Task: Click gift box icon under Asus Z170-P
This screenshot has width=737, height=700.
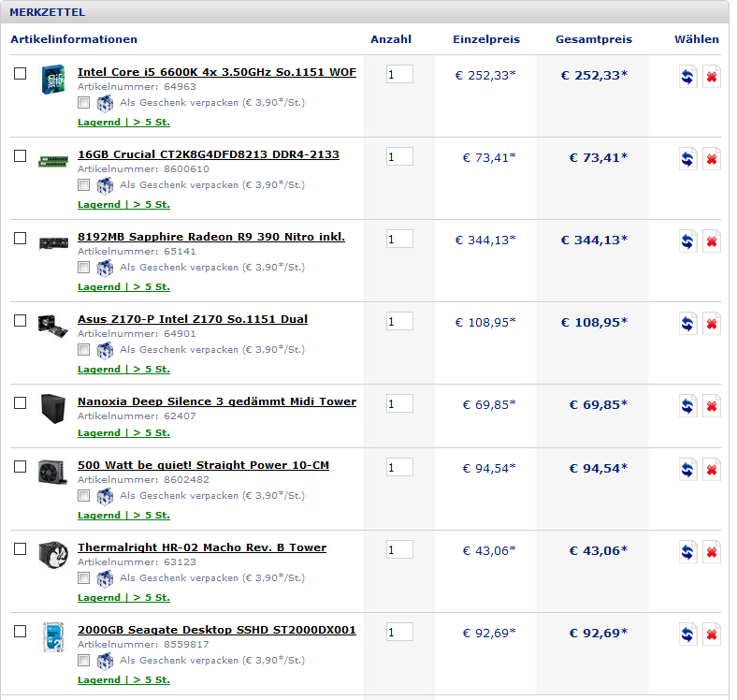Action: click(x=105, y=350)
